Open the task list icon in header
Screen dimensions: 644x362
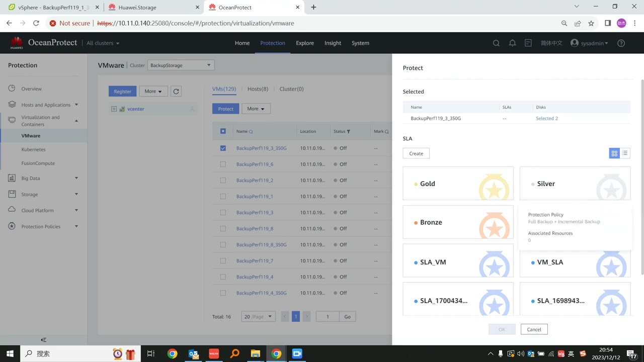528,43
